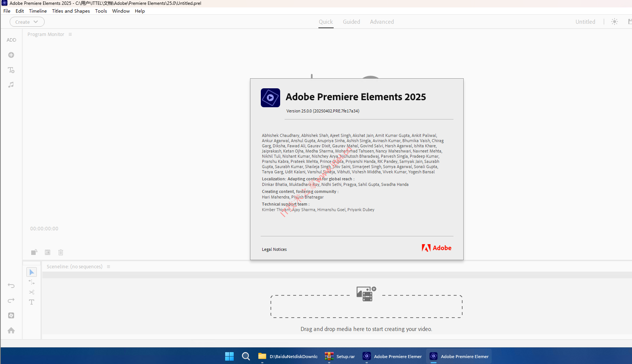Open the Organizer icon in sidebar

[x=11, y=315]
